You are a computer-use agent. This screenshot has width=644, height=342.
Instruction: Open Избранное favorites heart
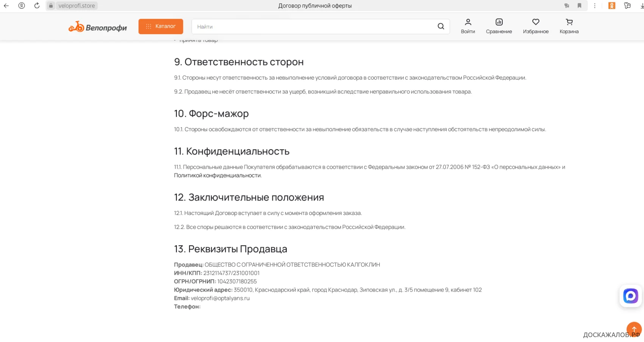pos(536,27)
